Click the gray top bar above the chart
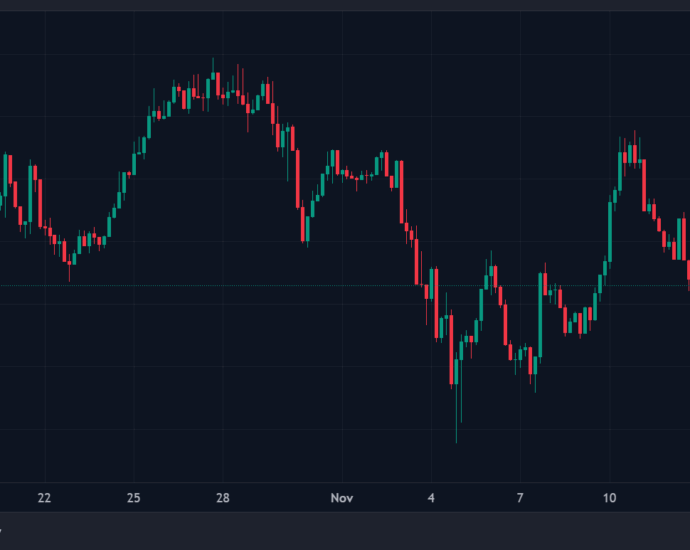 tap(345, 5)
